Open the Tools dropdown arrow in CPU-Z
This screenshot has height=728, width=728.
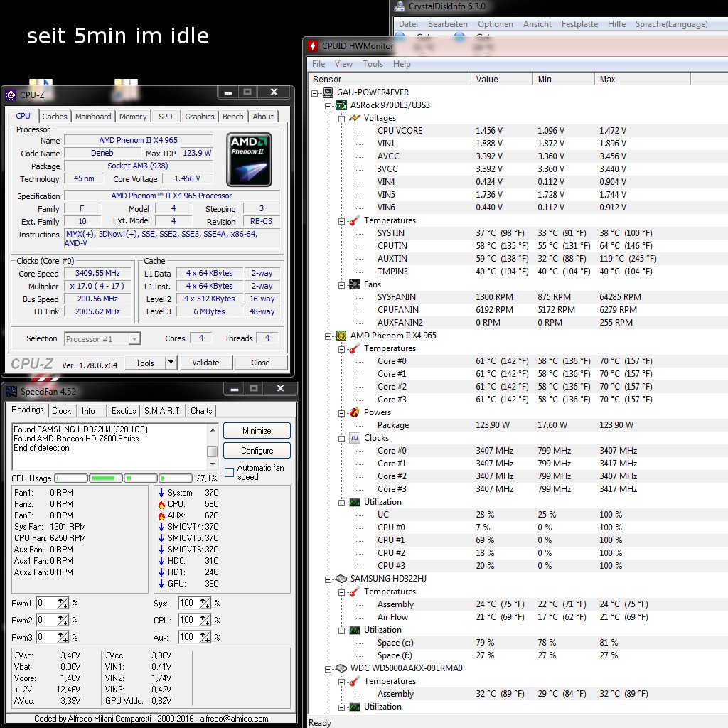tap(171, 363)
